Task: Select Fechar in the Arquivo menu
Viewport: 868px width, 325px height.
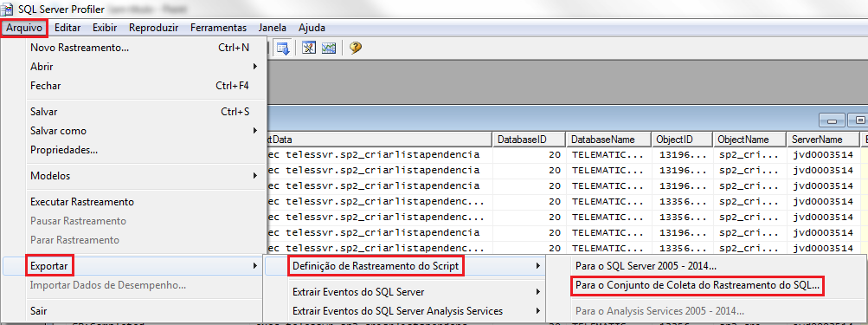Action: click(134, 86)
